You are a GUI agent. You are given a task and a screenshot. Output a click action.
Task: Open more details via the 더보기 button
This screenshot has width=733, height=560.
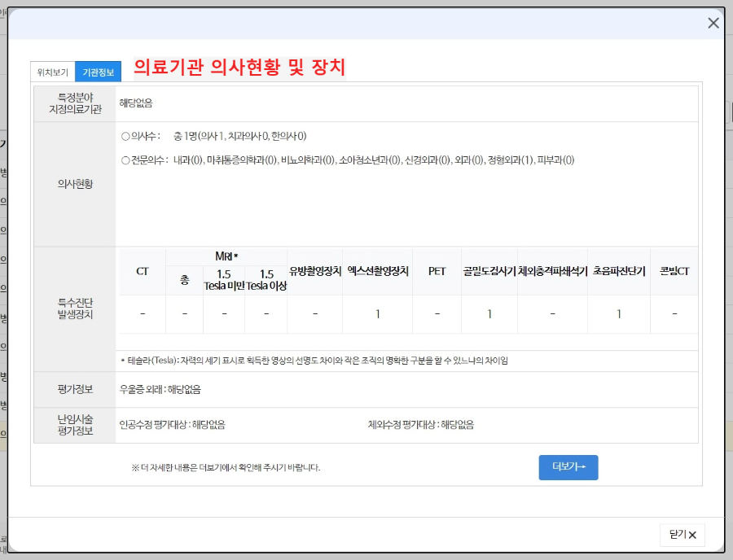point(568,467)
